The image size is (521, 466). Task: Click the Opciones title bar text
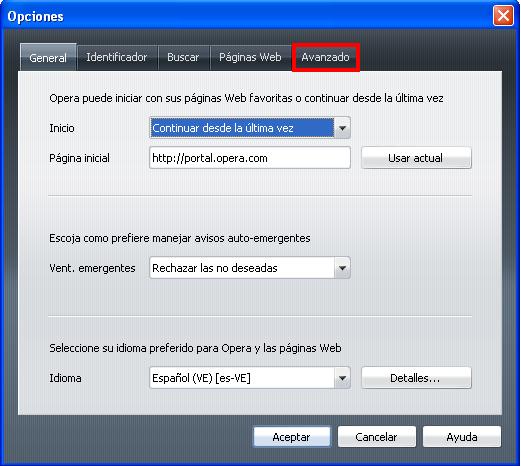click(35, 16)
